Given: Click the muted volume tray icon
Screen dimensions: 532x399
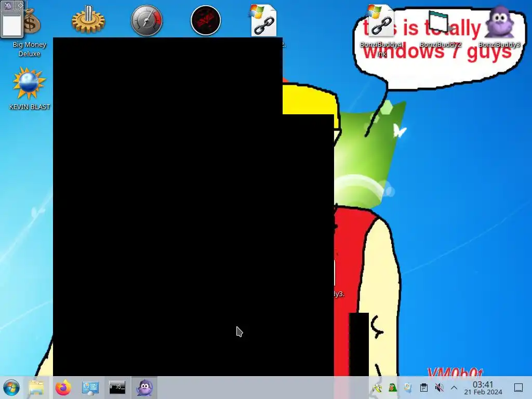Looking at the screenshot, I should click(x=439, y=388).
